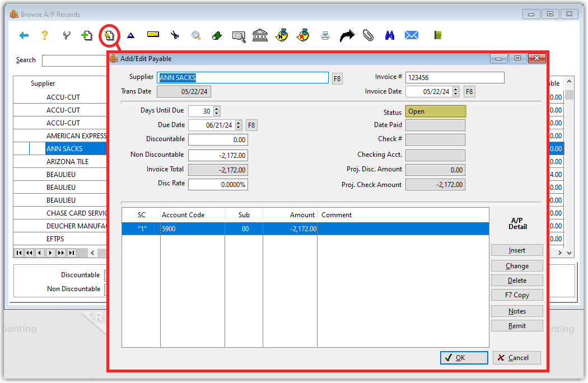Click the blue back arrow icon
Viewport: 588px width, 383px height.
click(x=24, y=35)
